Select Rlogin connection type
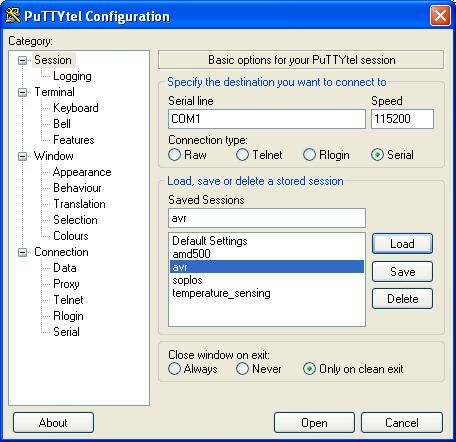Screen dimensions: 456x442 309,155
